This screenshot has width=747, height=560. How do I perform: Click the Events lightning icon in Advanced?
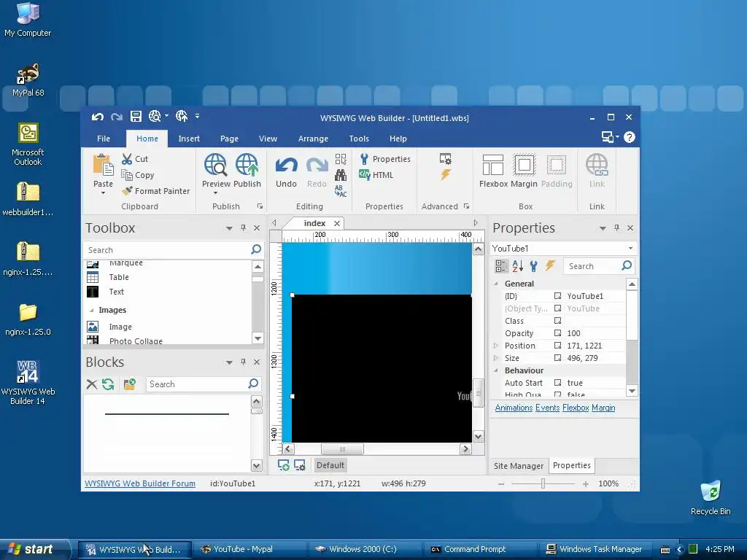[446, 175]
